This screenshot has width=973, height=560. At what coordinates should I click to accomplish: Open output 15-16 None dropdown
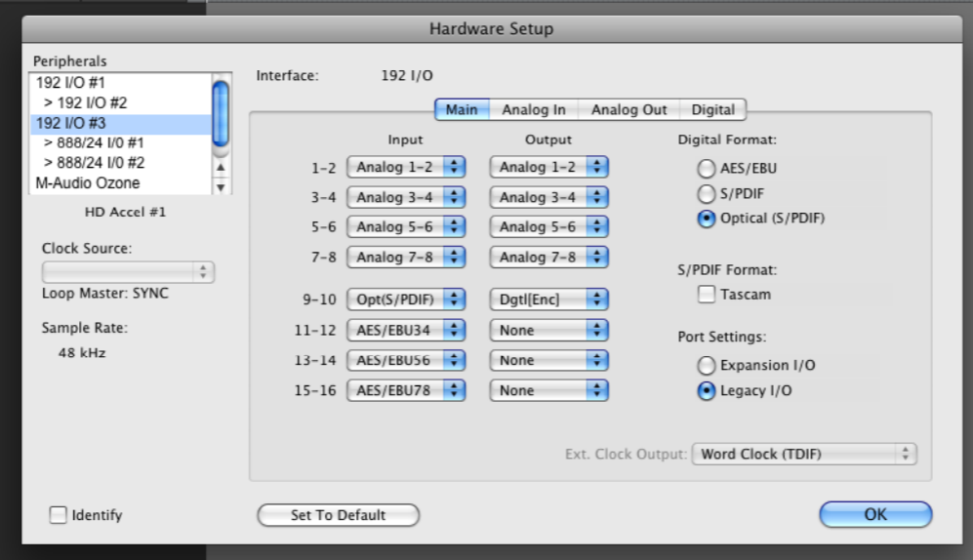point(549,390)
